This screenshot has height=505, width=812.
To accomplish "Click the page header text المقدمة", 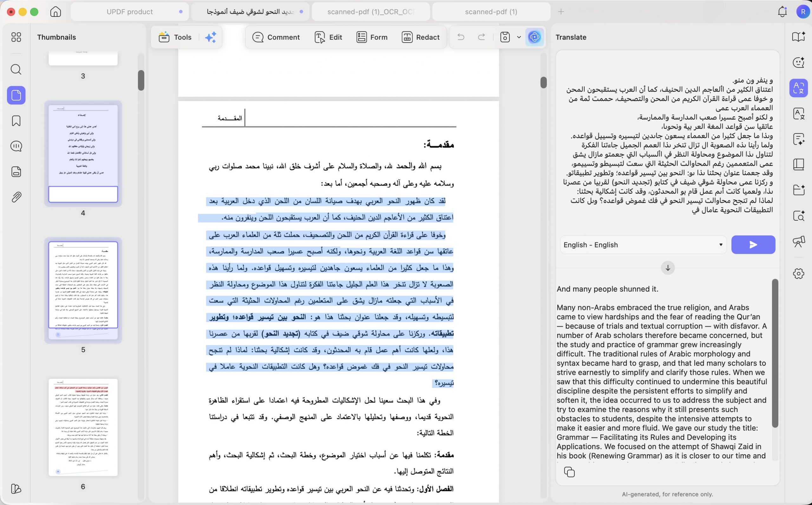I will coord(230,118).
